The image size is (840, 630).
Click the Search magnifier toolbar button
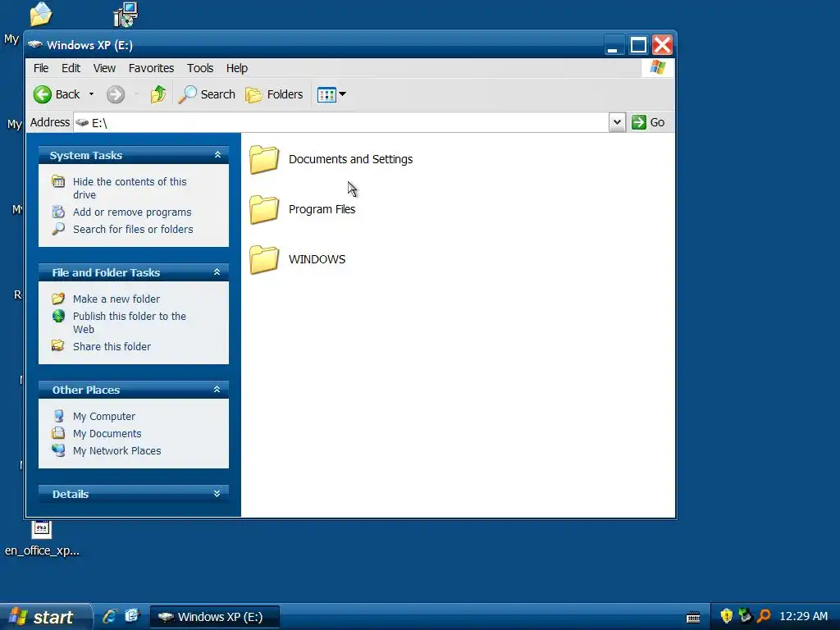tap(206, 94)
